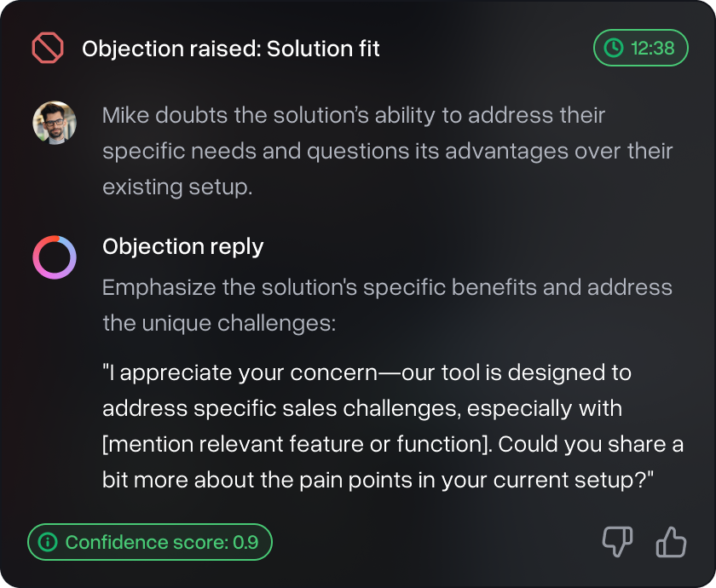This screenshot has height=588, width=716.
Task: Click the "Solution fit" words in the title
Action: click(324, 49)
